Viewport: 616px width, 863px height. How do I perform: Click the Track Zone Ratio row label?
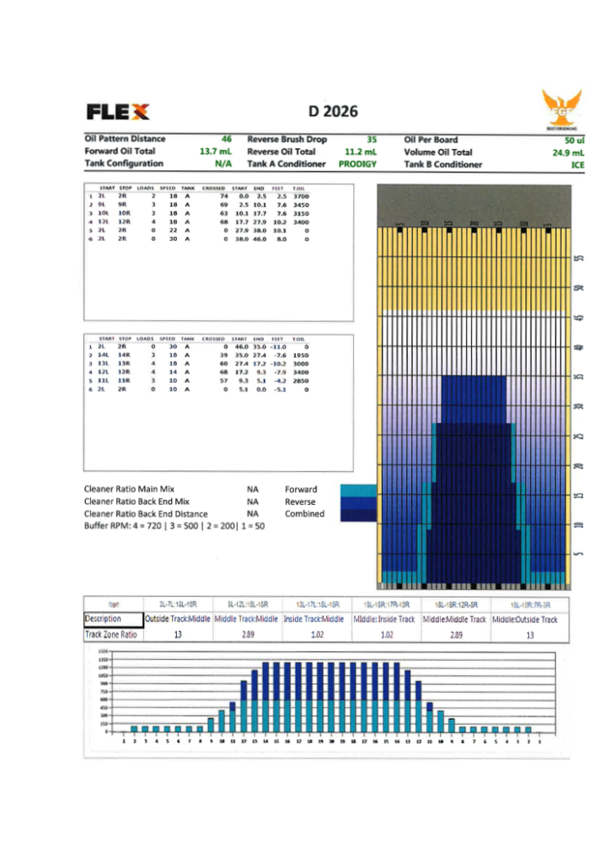point(110,635)
